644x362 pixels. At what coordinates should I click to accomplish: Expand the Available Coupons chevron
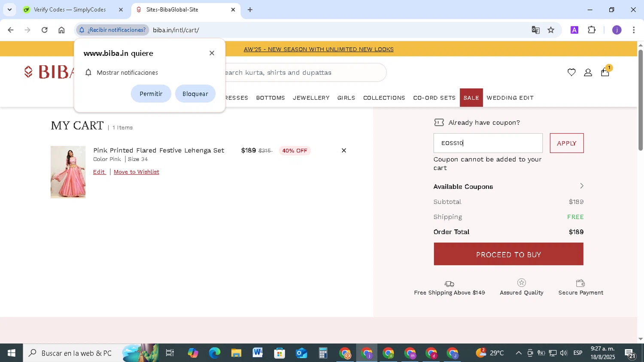click(582, 186)
